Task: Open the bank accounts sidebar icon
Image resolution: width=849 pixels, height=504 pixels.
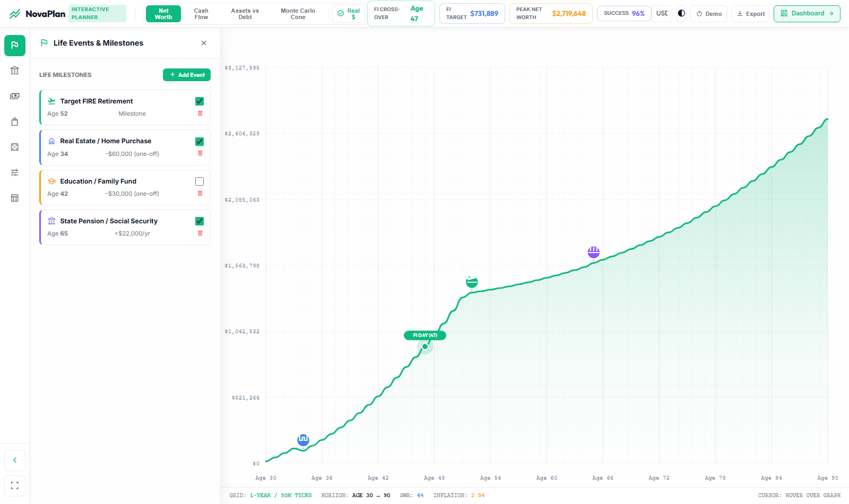Action: click(15, 71)
